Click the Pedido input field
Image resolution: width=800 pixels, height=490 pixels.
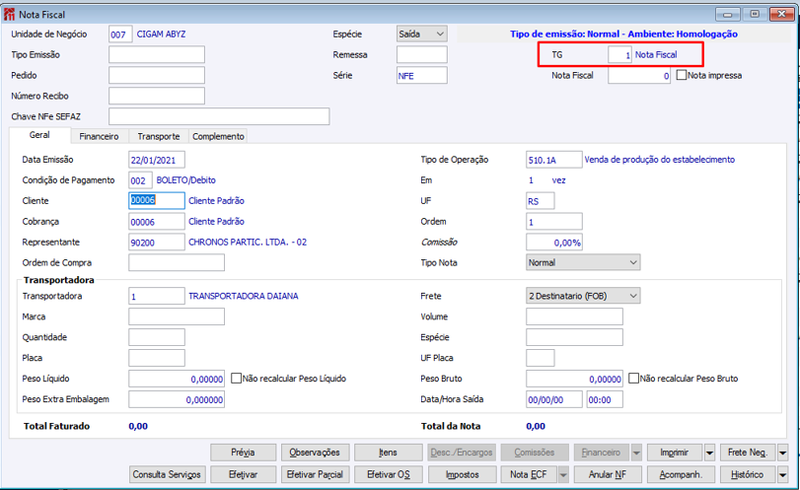157,75
